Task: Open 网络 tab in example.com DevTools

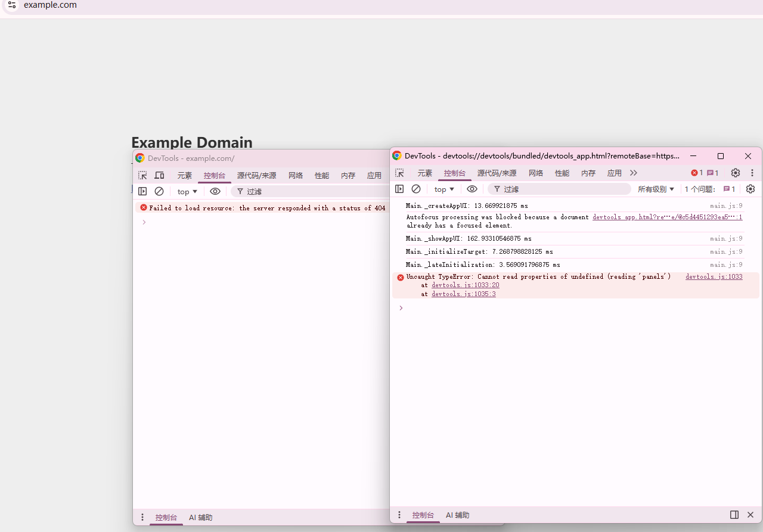Action: coord(296,175)
